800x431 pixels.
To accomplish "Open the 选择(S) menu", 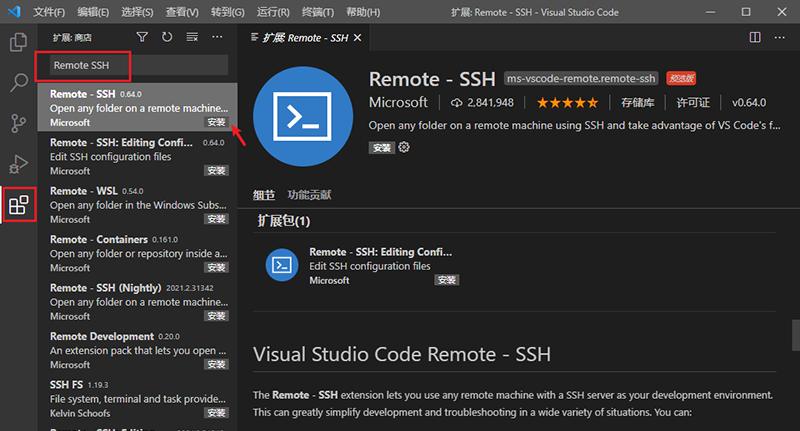I will tap(137, 12).
